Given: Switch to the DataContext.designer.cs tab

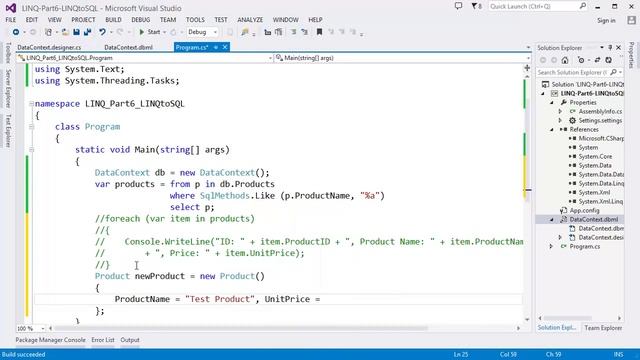Looking at the screenshot, I should click(49, 47).
